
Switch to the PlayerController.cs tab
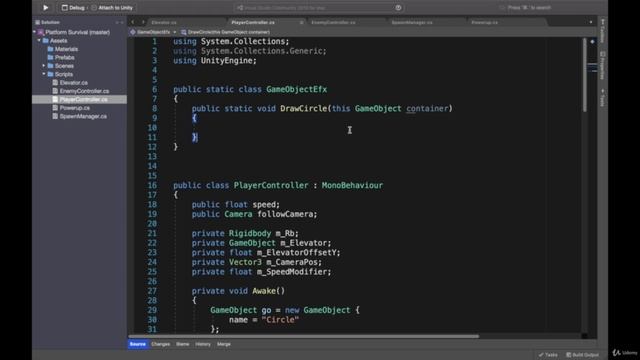coord(253,22)
